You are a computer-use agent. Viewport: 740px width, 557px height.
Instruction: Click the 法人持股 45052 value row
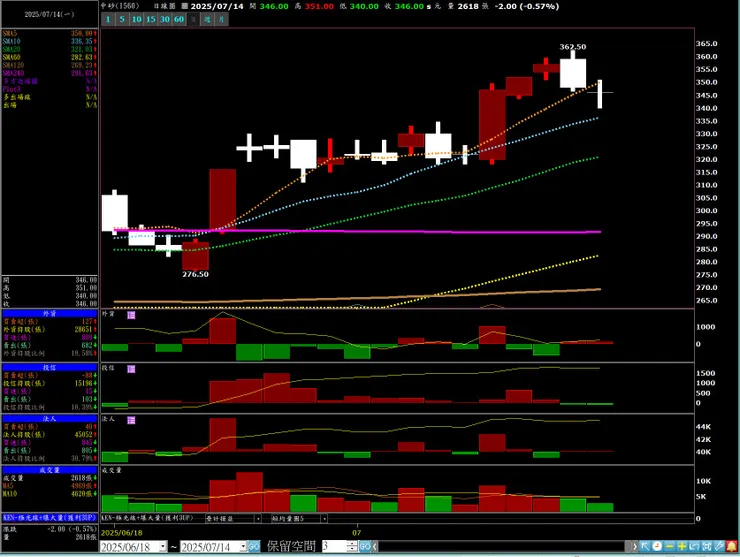50,435
